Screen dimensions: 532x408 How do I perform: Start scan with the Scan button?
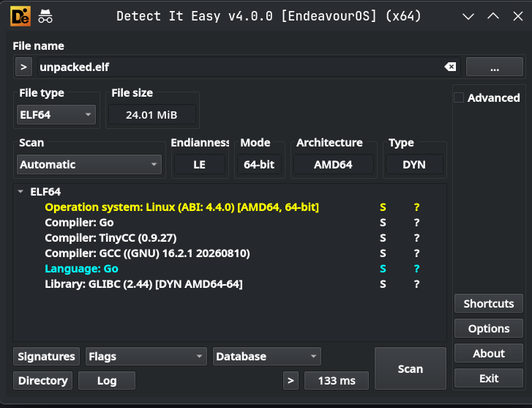coord(411,368)
